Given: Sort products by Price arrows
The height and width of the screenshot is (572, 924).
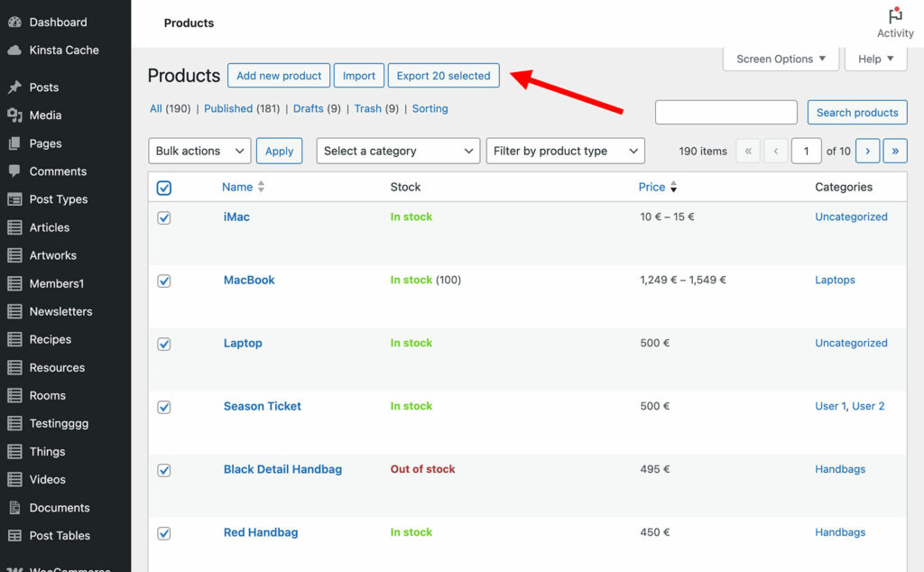Looking at the screenshot, I should [673, 187].
